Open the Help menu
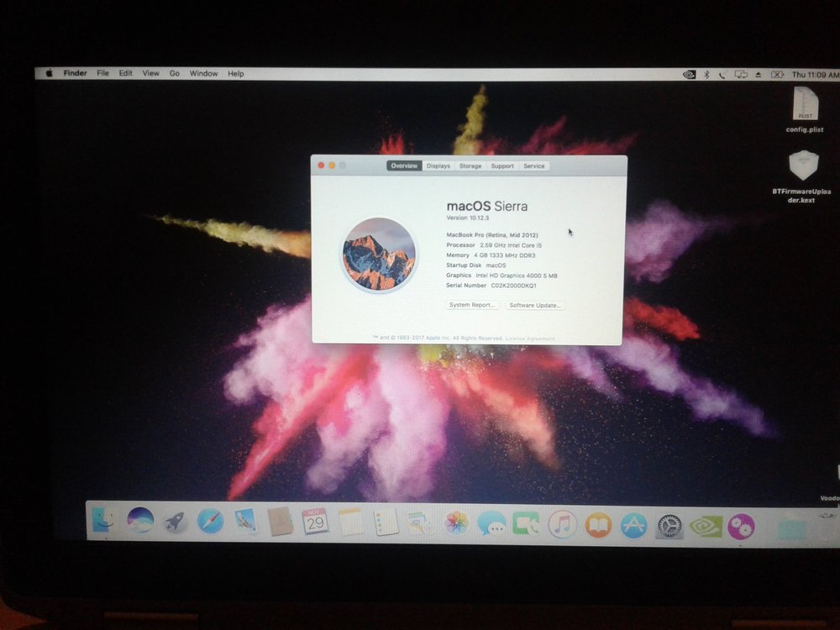Screen dimensions: 840x630 tap(236, 74)
